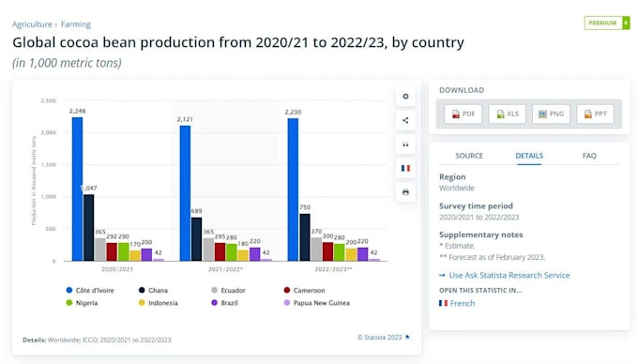This screenshot has height=364, width=638.
Task: Toggle Côte d'Ivoire blue legend swatch
Action: click(69, 290)
